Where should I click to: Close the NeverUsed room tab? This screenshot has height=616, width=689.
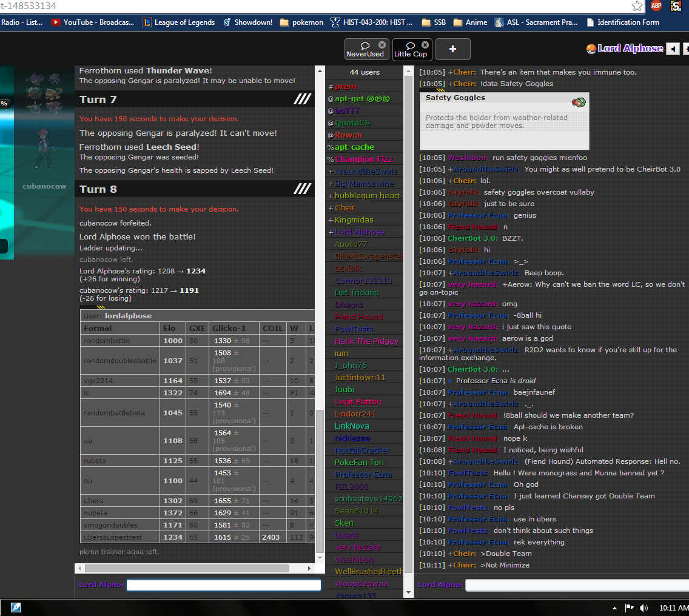tap(382, 45)
